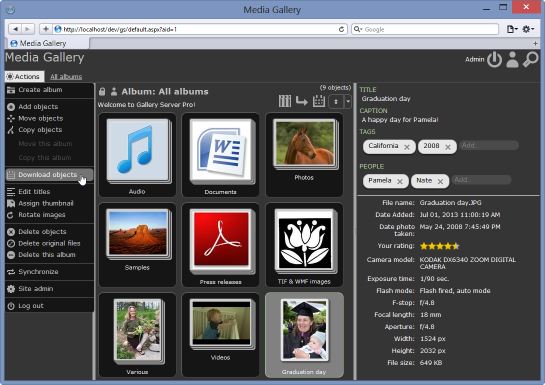Remove the California tag
The width and height of the screenshot is (545, 385).
(407, 147)
